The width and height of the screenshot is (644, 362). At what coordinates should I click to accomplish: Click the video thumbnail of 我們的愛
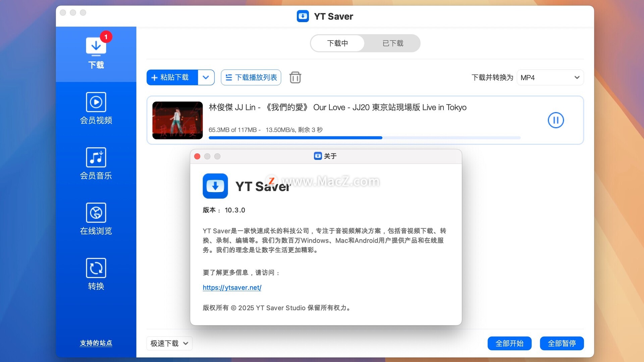[x=177, y=120]
